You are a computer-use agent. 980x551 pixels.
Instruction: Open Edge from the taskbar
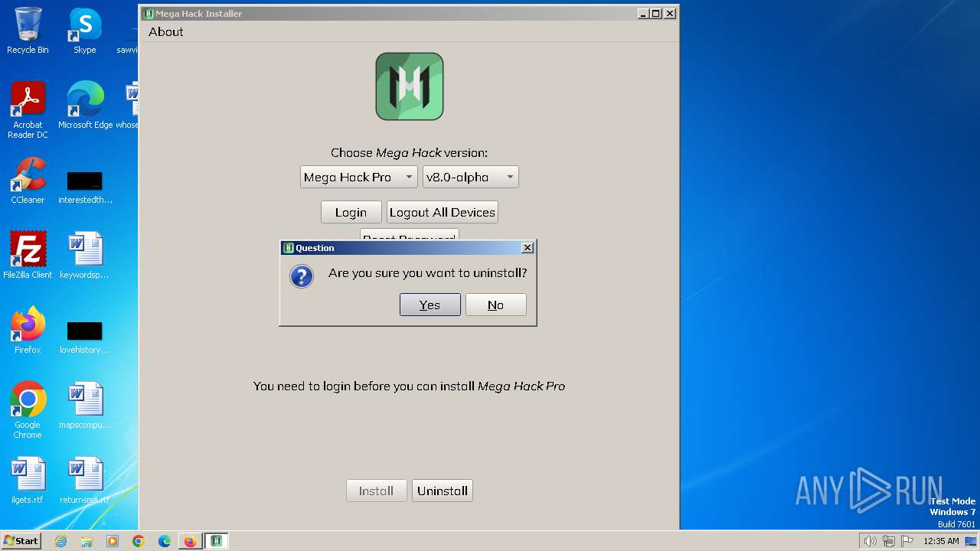pos(165,541)
